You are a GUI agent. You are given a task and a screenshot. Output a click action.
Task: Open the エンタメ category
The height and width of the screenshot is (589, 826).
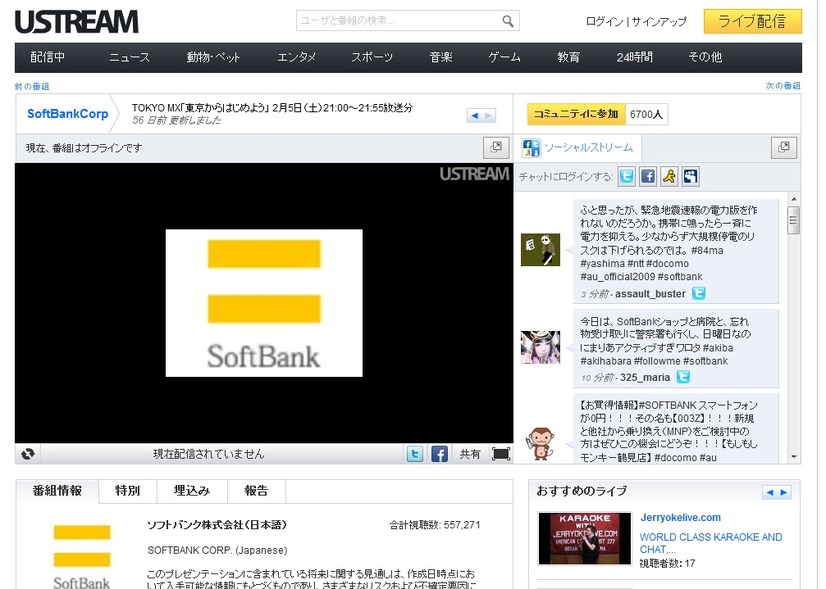296,57
